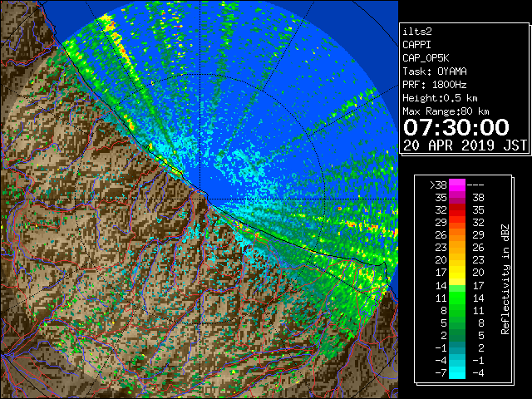Click the 'ilts2' label in info panel
Screen dimensions: 532x399
point(417,32)
